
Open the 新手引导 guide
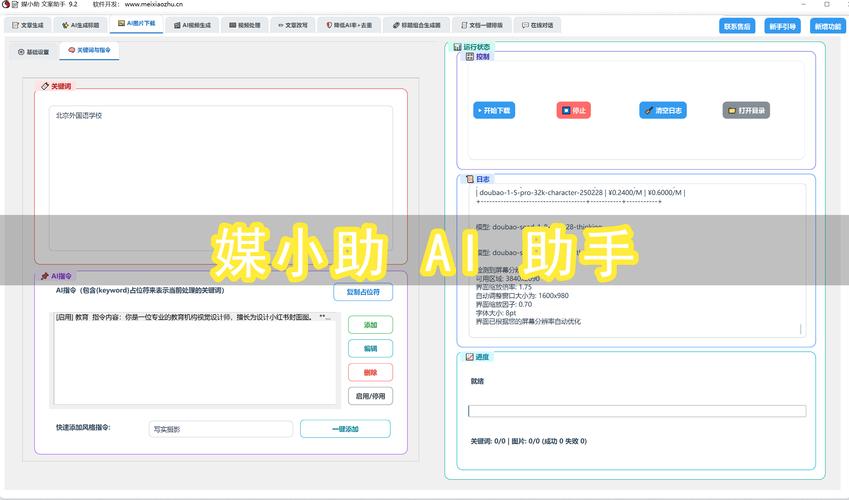(x=782, y=26)
